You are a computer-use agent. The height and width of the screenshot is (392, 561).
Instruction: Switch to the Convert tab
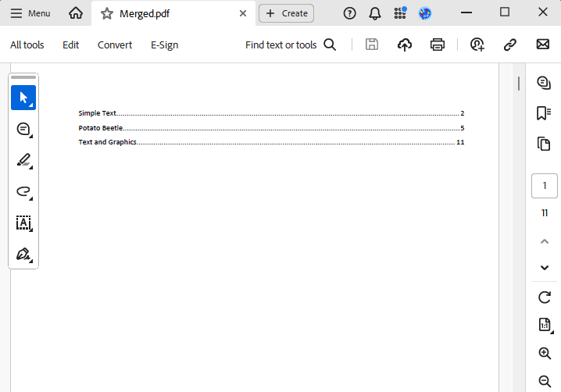(x=115, y=45)
